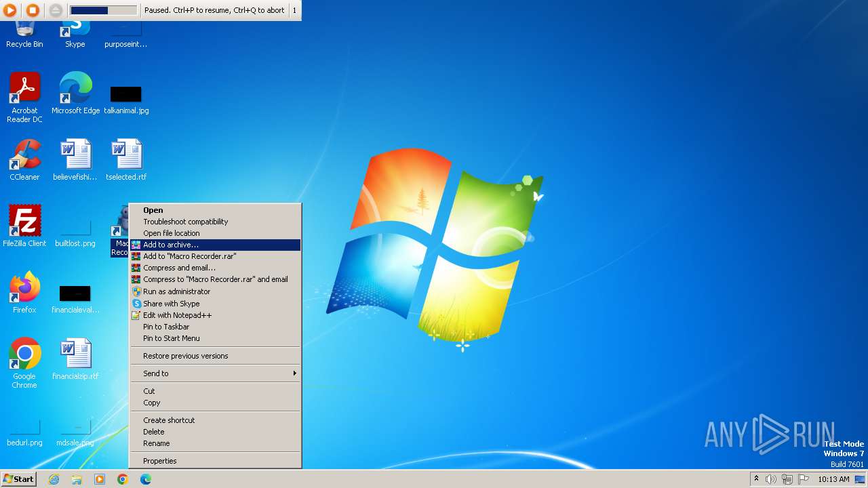Screen dimensions: 868x488
Task: Click the Action Center flag icon
Action: click(804, 479)
